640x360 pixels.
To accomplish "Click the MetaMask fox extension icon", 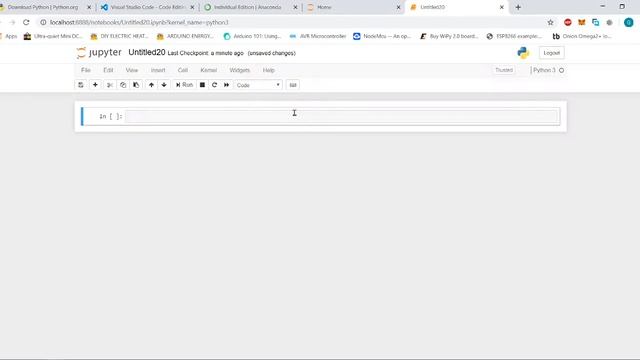I will point(582,22).
